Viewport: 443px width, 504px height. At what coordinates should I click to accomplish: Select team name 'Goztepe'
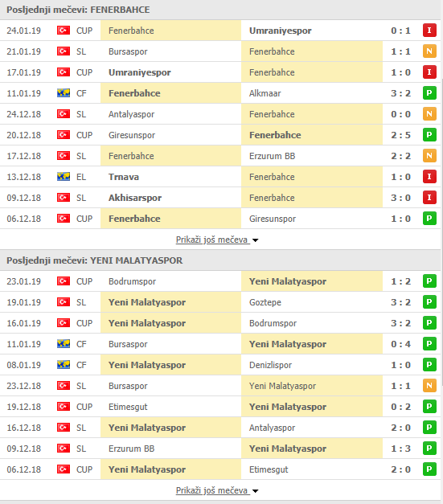pyautogui.click(x=265, y=302)
